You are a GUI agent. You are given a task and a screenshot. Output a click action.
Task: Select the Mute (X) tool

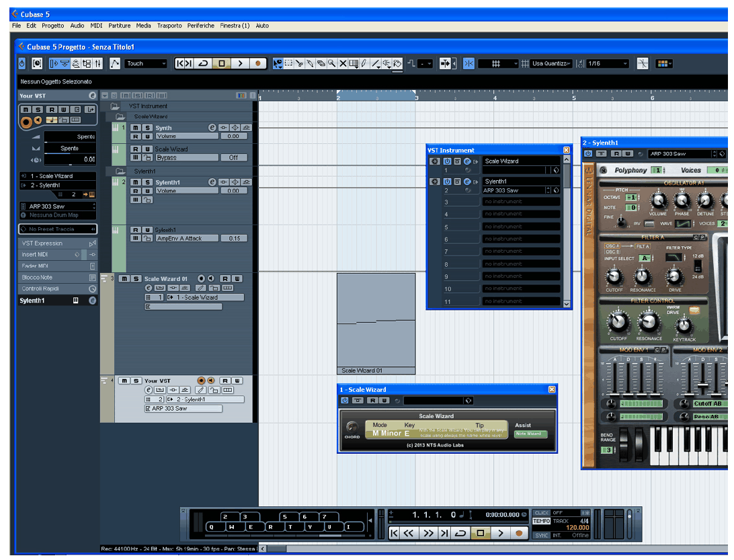343,63
